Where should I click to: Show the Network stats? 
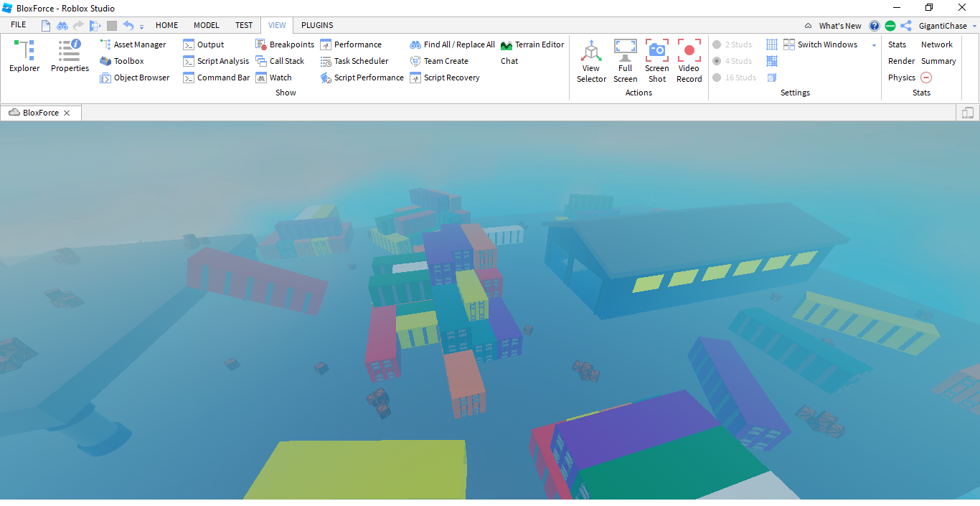936,44
